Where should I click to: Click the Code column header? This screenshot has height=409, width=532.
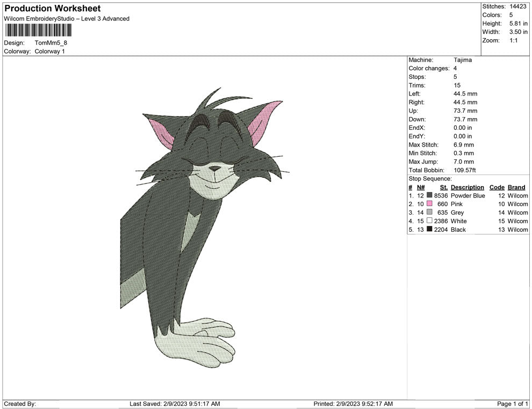click(x=497, y=187)
